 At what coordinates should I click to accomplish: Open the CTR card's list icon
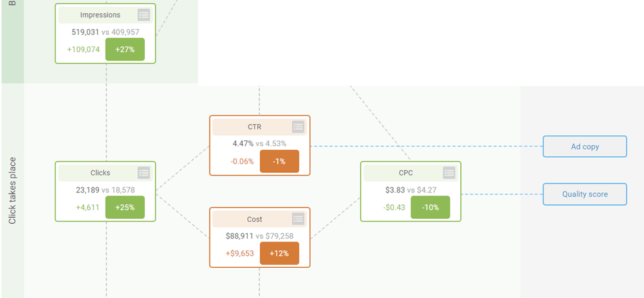[x=298, y=126]
